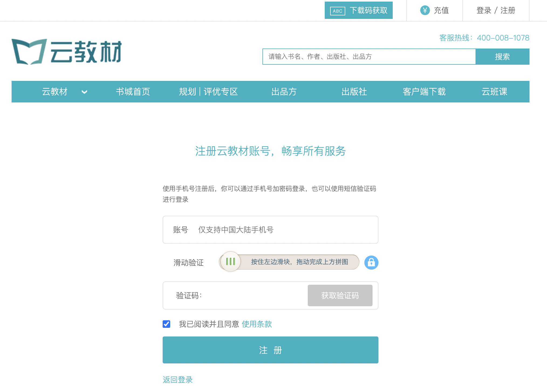Open 云班课 in navigation
The height and width of the screenshot is (392, 547).
click(x=494, y=92)
